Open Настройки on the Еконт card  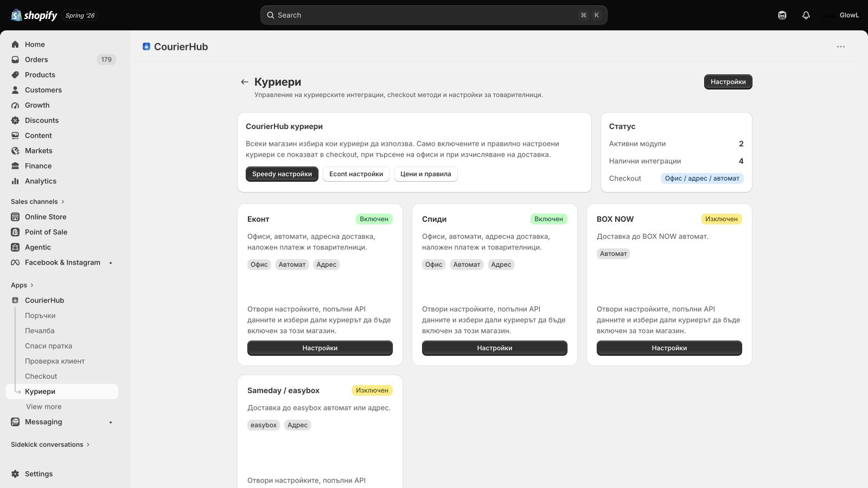320,348
